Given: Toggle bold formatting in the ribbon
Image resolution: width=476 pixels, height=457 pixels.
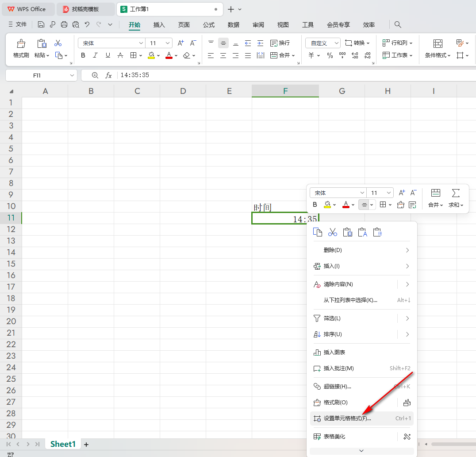Looking at the screenshot, I should 83,55.
